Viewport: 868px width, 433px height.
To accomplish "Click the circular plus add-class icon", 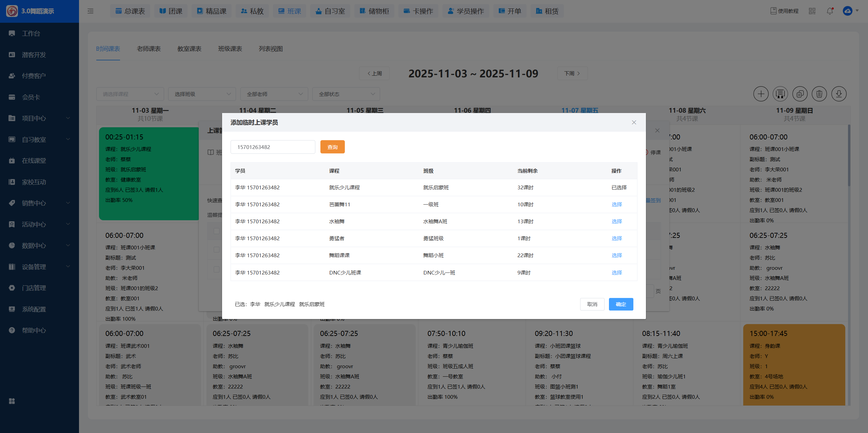I will 761,94.
